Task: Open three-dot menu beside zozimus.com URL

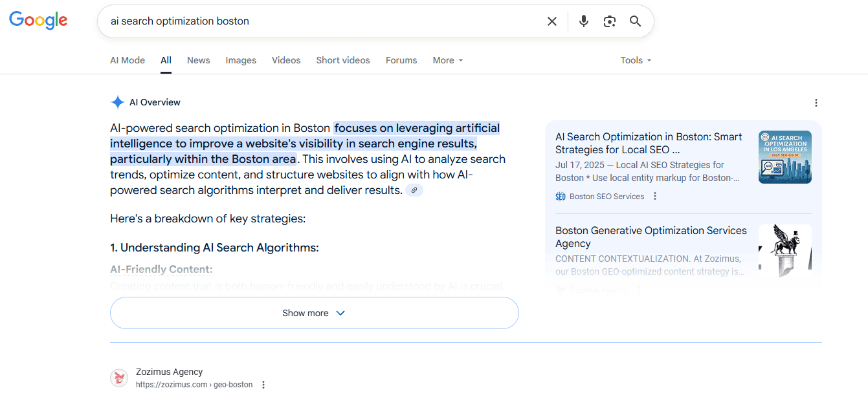Action: [263, 385]
